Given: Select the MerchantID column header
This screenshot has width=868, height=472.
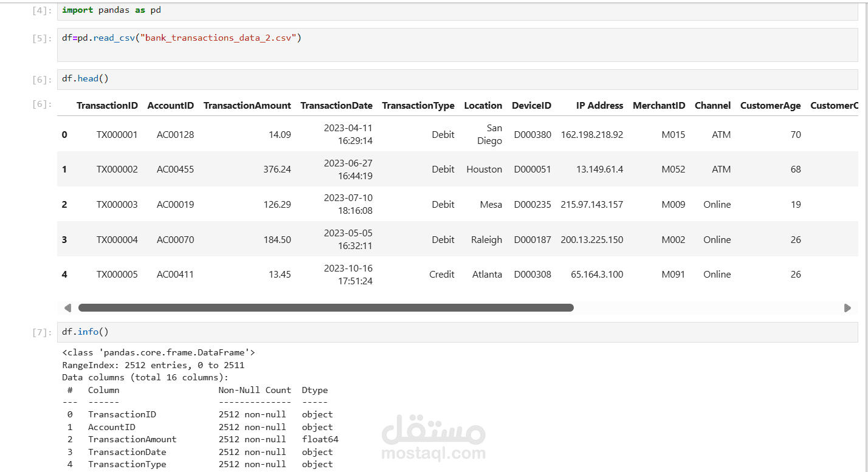Looking at the screenshot, I should click(x=659, y=106).
